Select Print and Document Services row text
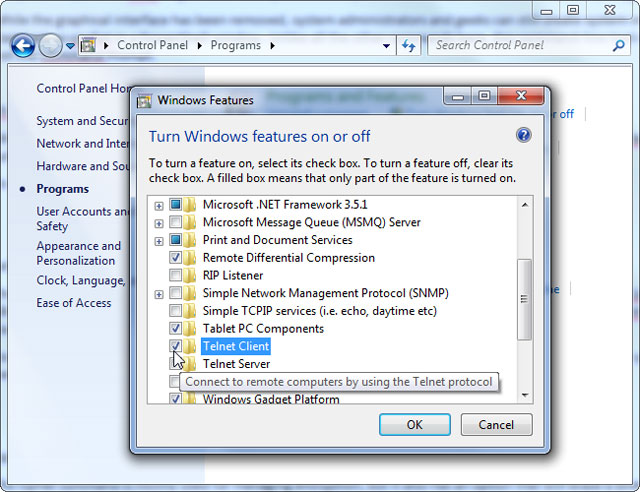 pyautogui.click(x=278, y=240)
